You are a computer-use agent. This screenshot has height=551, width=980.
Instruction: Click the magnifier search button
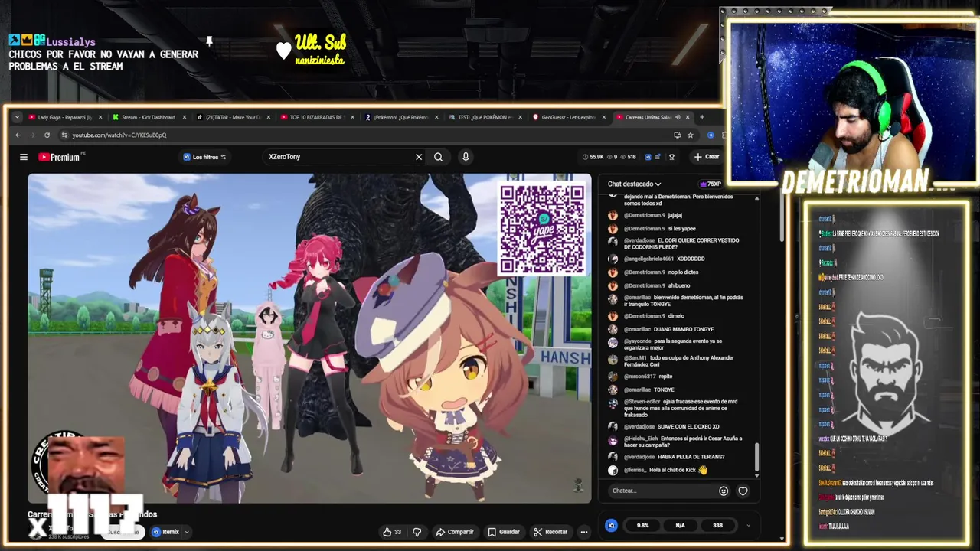click(x=438, y=157)
